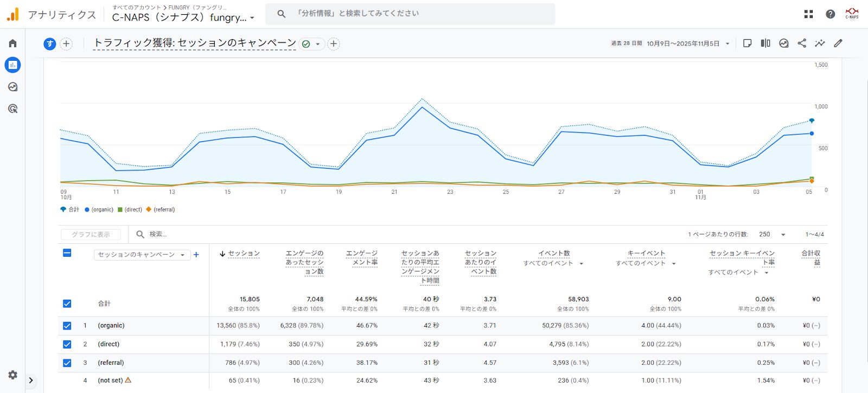This screenshot has width=868, height=393.
Task: Uncheck the (referral) row checkbox
Action: click(x=67, y=363)
